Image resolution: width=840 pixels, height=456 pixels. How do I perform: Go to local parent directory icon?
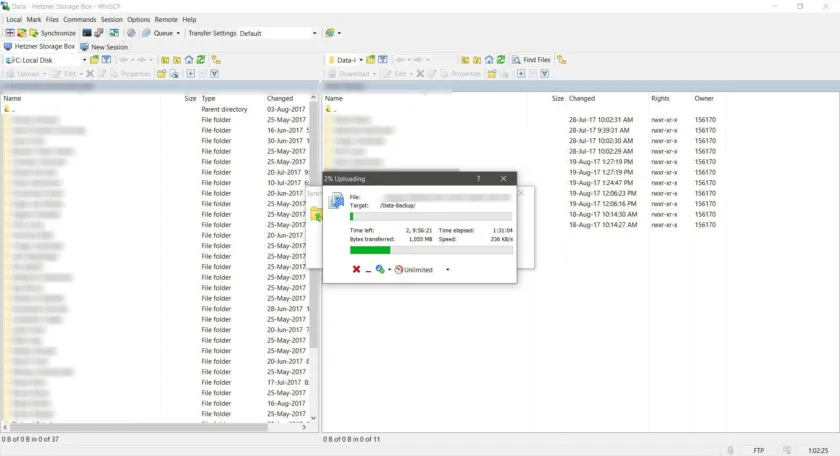coord(165,60)
